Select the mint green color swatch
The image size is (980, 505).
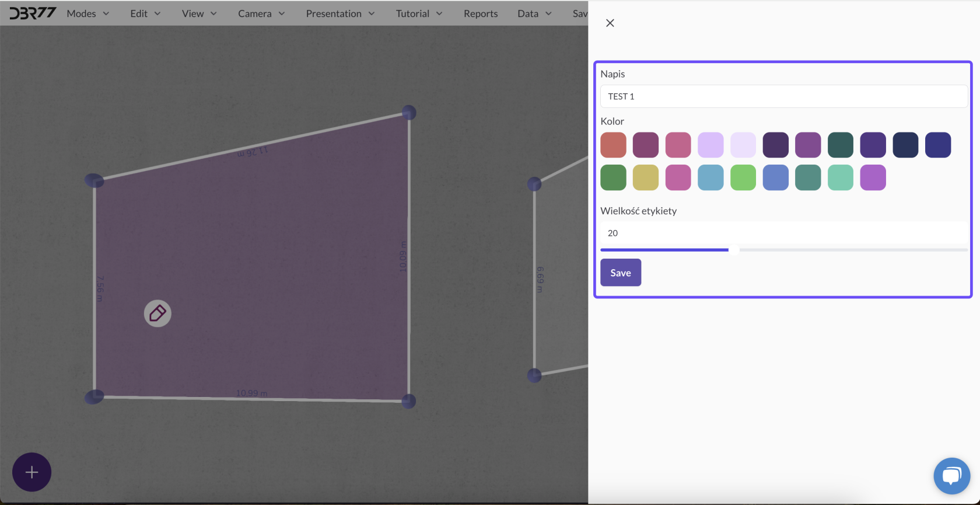tap(841, 177)
